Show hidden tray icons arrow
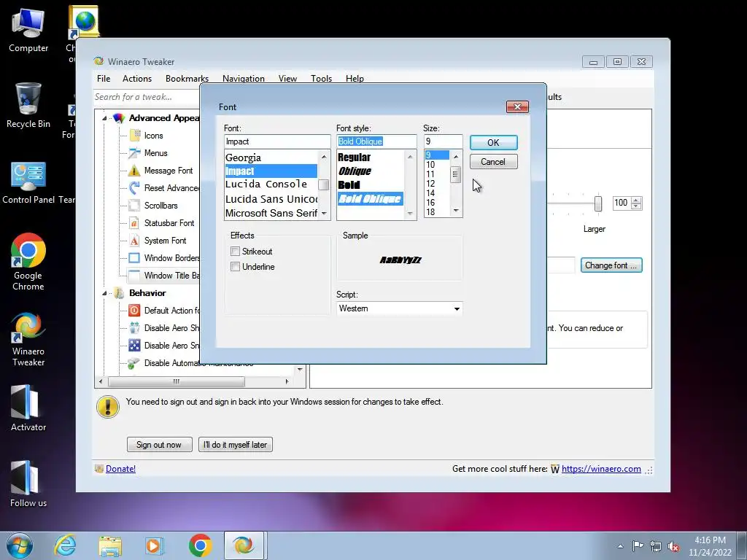747x560 pixels. tap(620, 546)
